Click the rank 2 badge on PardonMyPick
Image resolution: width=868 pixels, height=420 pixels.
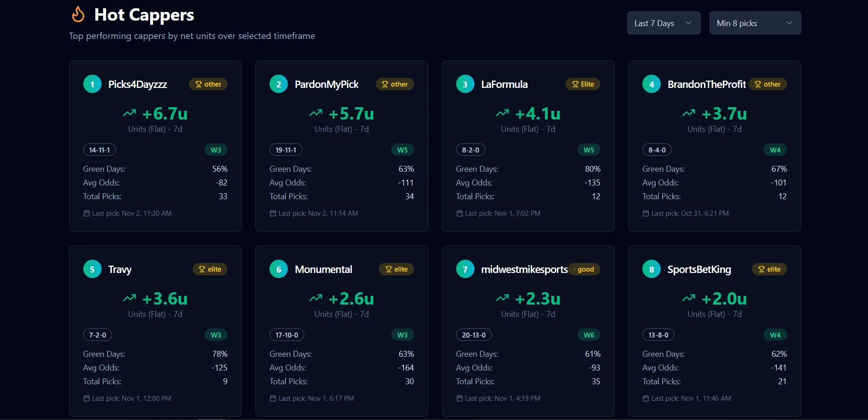point(279,84)
